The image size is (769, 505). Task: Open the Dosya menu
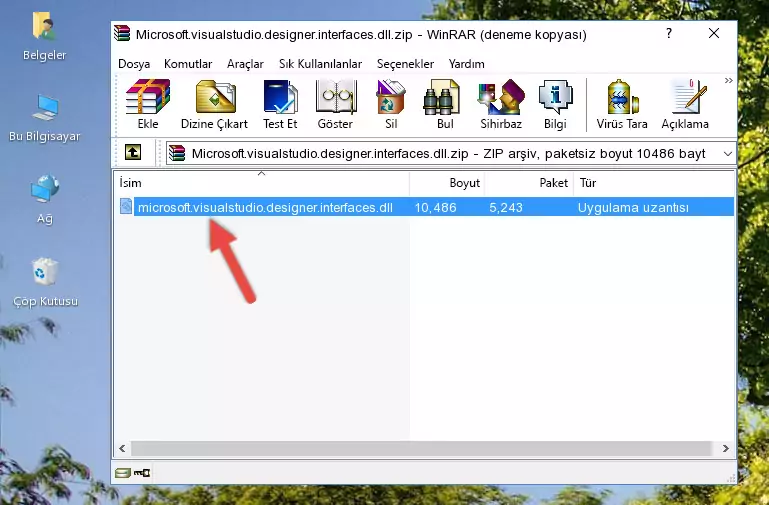pyautogui.click(x=134, y=64)
